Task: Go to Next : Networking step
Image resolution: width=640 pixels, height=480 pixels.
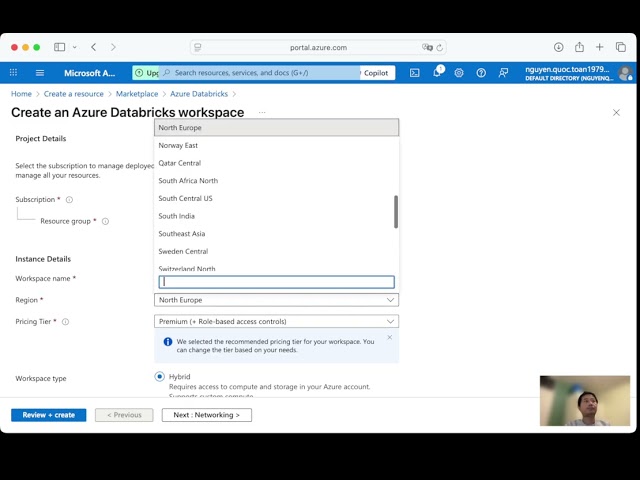Action: (x=207, y=415)
